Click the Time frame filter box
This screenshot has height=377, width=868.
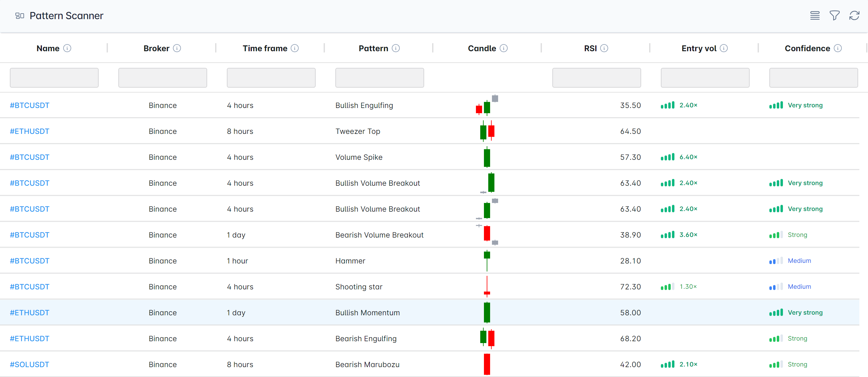(x=271, y=77)
